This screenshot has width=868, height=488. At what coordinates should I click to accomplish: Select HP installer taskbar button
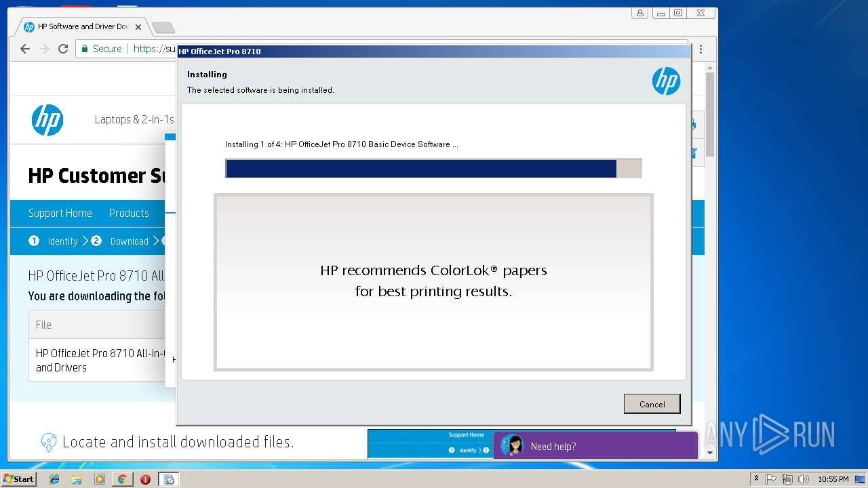pos(169,479)
